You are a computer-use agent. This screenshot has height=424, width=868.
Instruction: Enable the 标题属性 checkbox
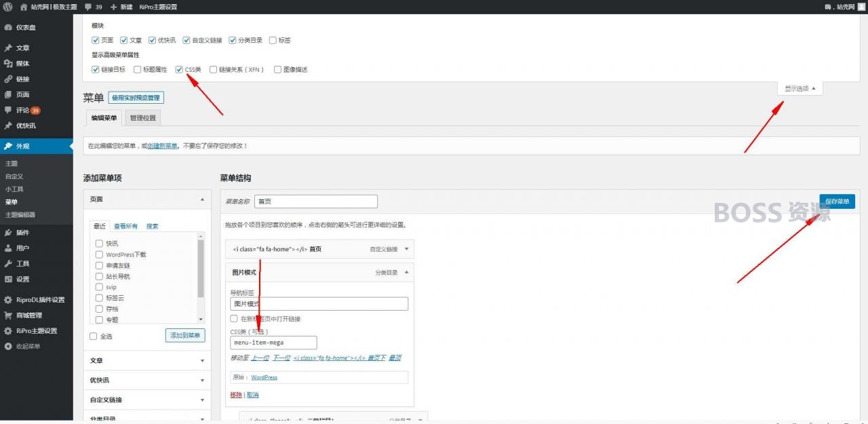coord(138,69)
